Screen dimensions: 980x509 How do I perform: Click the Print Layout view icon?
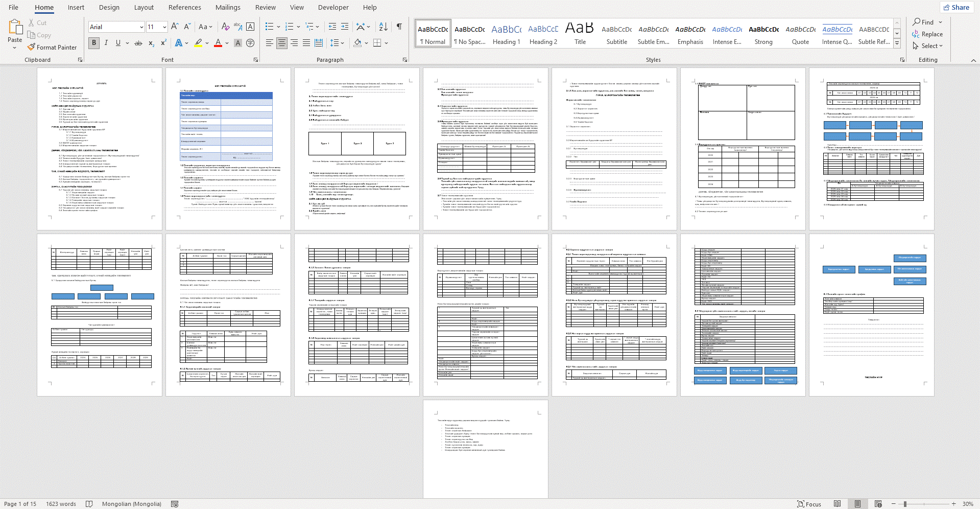(x=858, y=504)
